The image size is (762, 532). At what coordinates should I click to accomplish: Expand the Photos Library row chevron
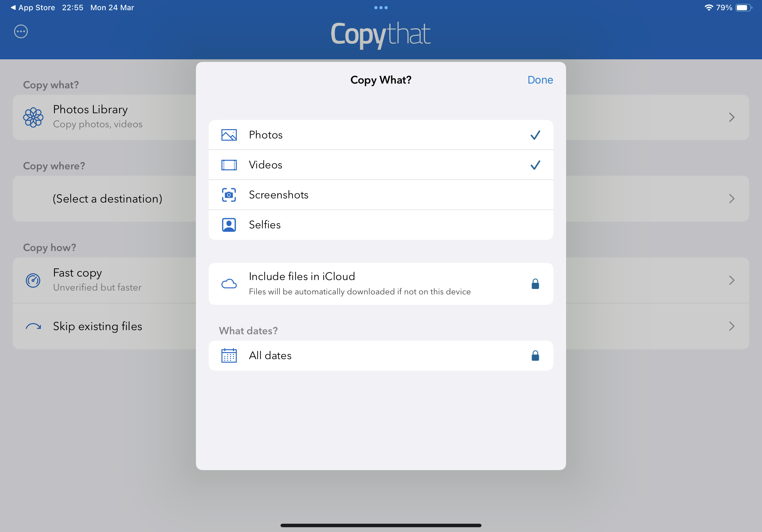tap(731, 117)
